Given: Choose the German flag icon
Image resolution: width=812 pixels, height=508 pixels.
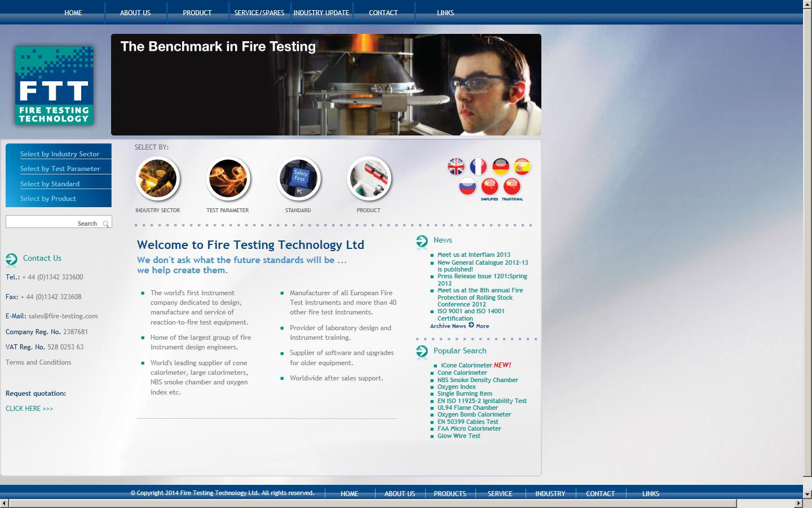Looking at the screenshot, I should [500, 167].
